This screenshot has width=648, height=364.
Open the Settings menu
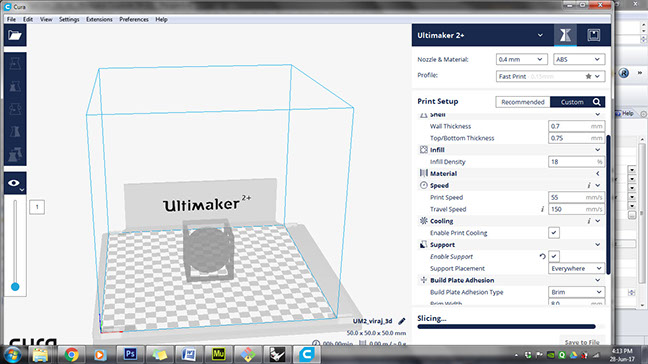tap(69, 19)
